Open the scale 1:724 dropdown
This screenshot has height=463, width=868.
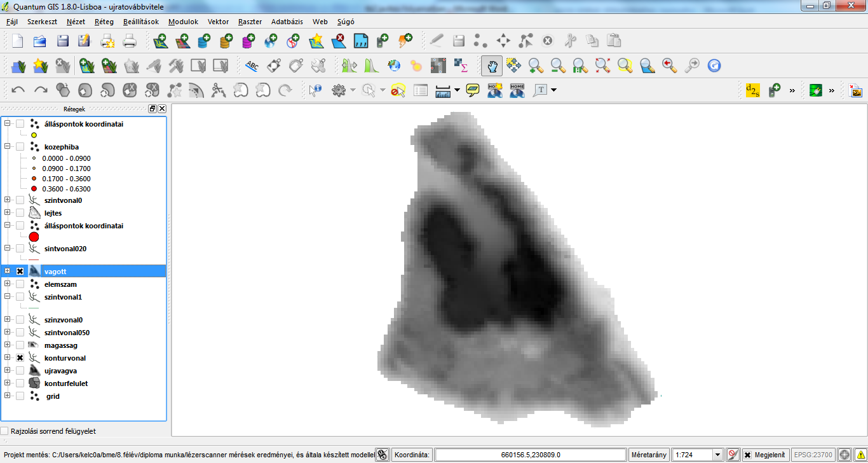[718, 455]
